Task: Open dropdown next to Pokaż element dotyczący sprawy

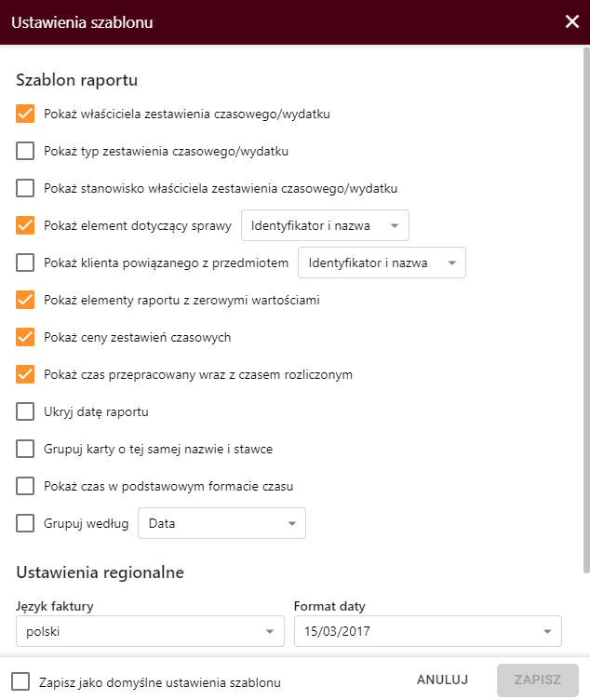Action: click(x=325, y=225)
